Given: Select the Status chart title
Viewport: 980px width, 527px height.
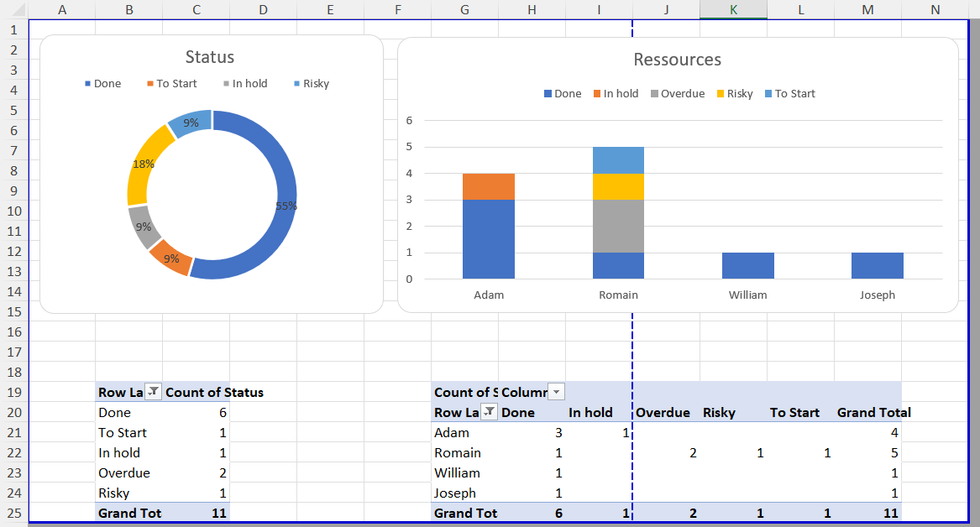Looking at the screenshot, I should (209, 57).
